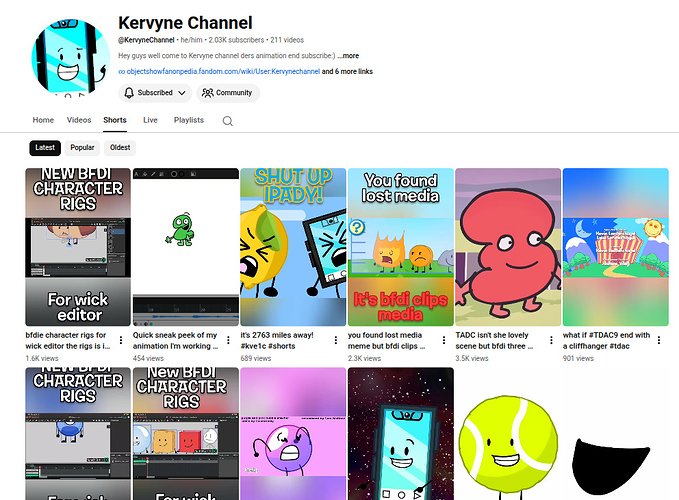Play the tennis ball character thumbnail

pos(508,434)
